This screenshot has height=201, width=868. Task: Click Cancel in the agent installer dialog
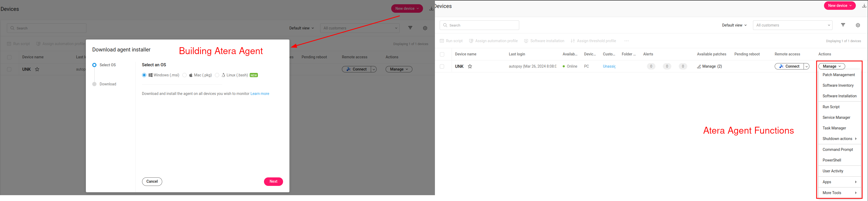152,182
